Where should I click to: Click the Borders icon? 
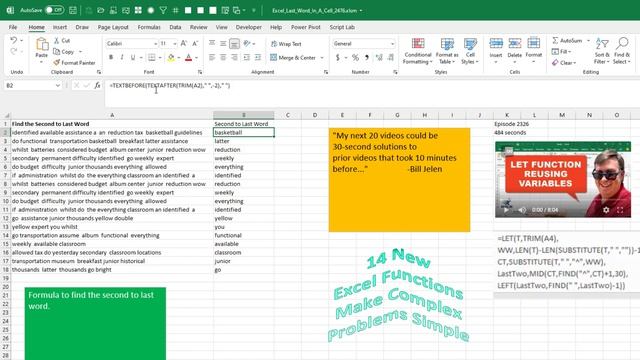(x=152, y=58)
